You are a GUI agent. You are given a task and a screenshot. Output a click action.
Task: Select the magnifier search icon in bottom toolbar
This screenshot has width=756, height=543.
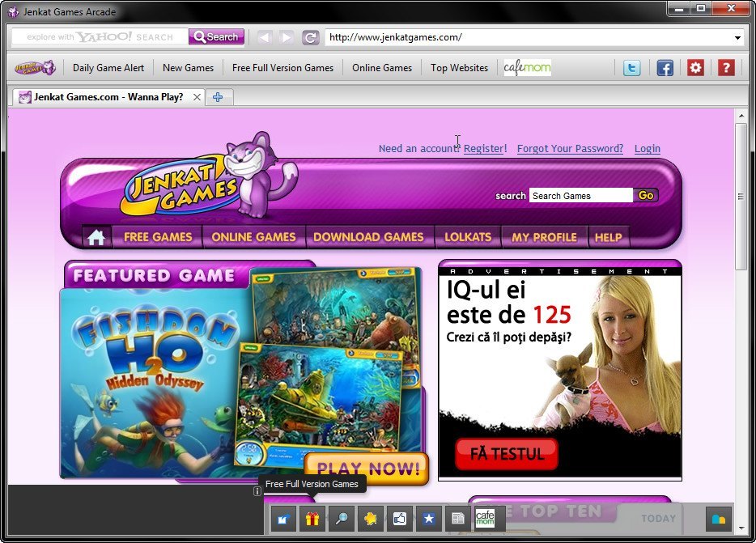(x=342, y=519)
